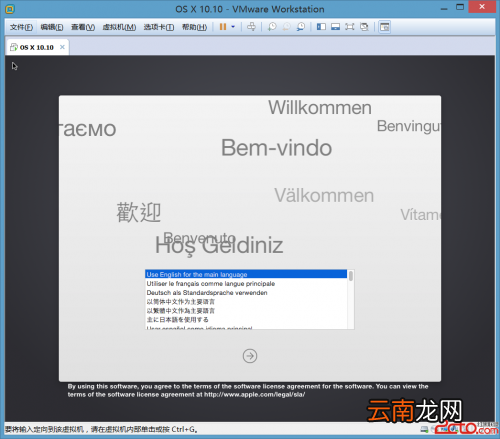Open the 查看(V) menu
The width and height of the screenshot is (500, 439).
pyautogui.click(x=83, y=27)
